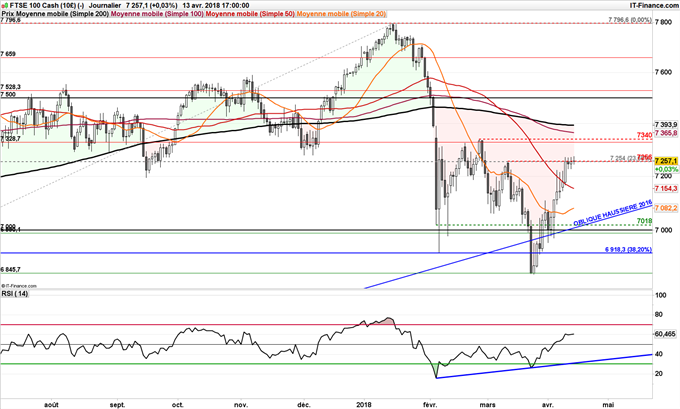Click the green +0,03% change tag
This screenshot has width=680, height=409.
[666, 169]
